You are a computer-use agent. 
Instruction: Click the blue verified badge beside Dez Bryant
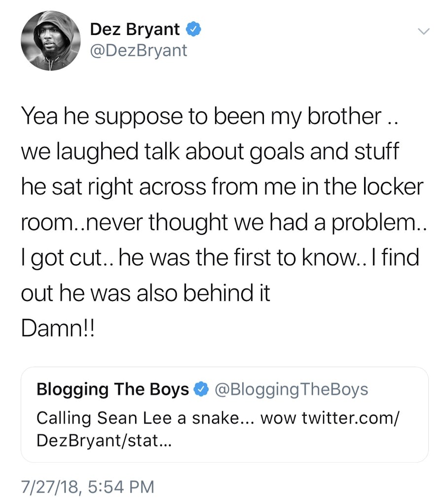click(193, 30)
